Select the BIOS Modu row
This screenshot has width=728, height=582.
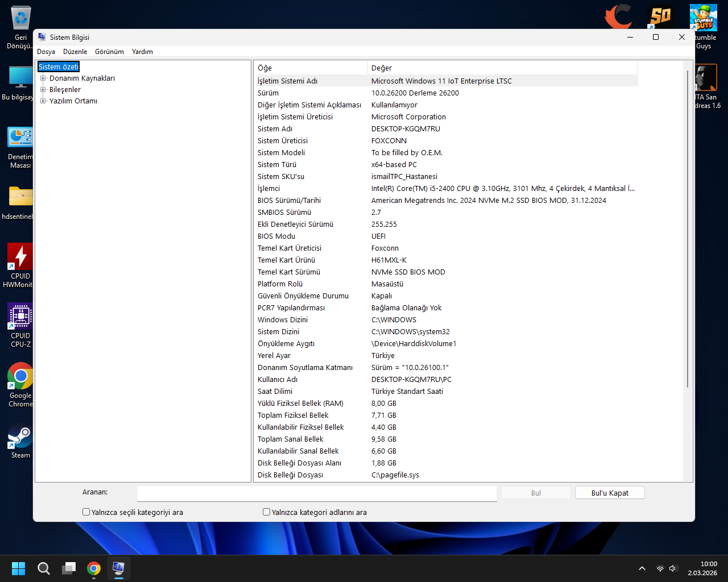(446, 236)
